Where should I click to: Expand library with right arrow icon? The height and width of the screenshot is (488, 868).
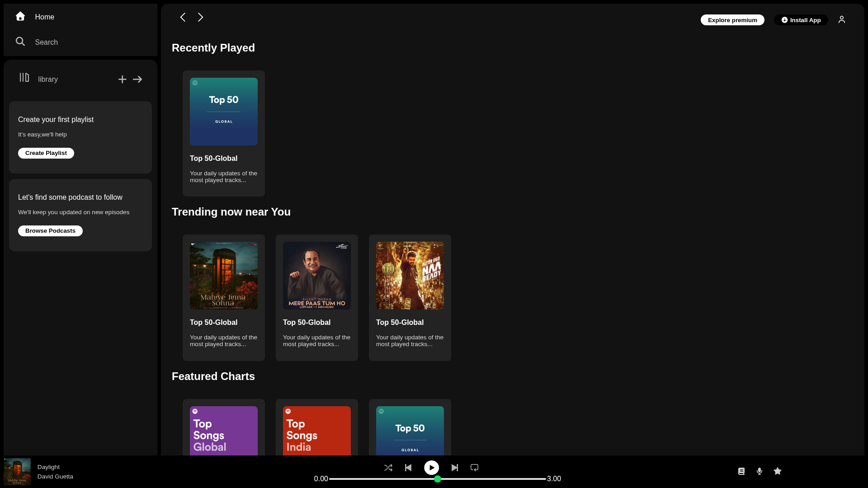(137, 80)
